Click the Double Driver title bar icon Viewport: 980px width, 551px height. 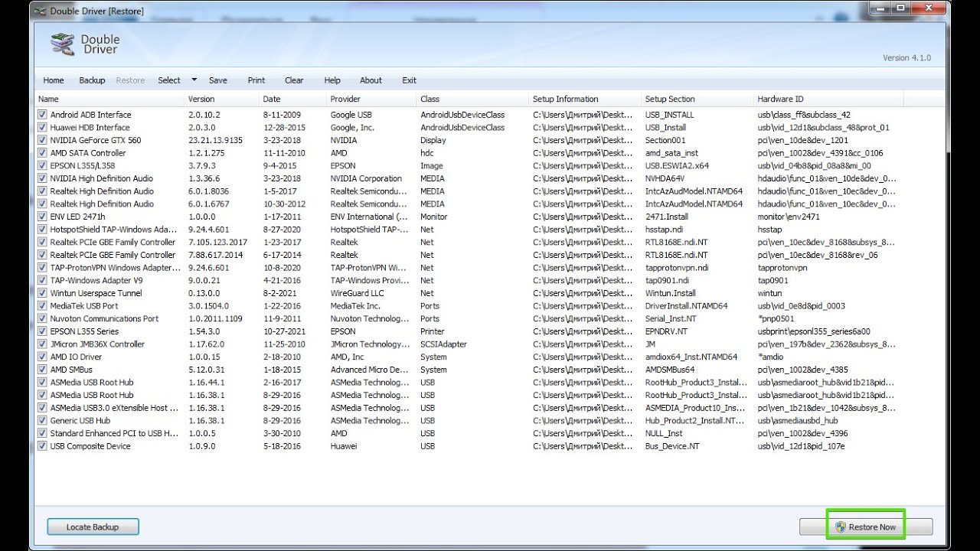click(41, 11)
